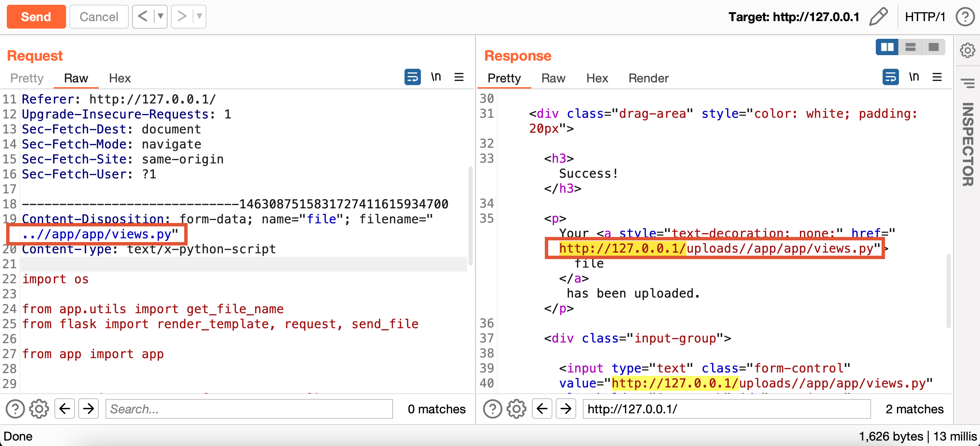This screenshot has width=980, height=446.
Task: Switch Request to Pretty tab
Action: click(27, 78)
